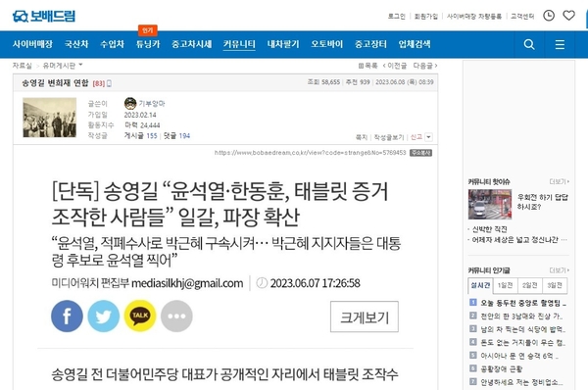Image resolution: width=588 pixels, height=390 pixels.
Task: Click the 고객센터 link
Action: click(x=522, y=16)
